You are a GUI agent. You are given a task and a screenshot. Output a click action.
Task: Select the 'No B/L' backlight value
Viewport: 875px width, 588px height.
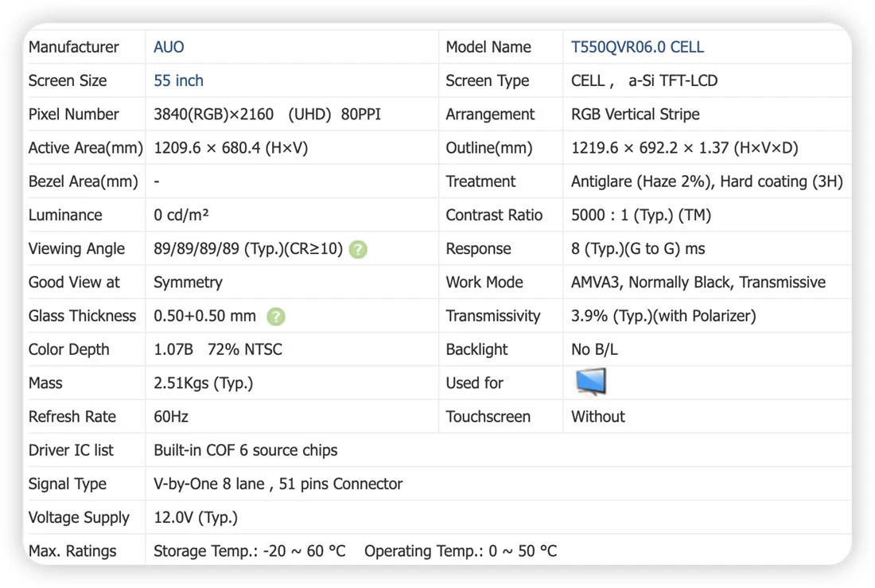tap(593, 349)
